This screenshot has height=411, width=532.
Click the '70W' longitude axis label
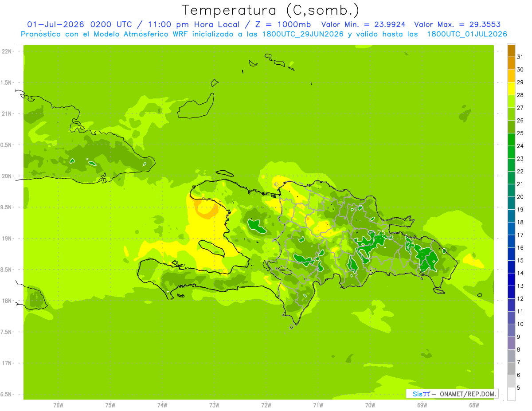coord(370,405)
